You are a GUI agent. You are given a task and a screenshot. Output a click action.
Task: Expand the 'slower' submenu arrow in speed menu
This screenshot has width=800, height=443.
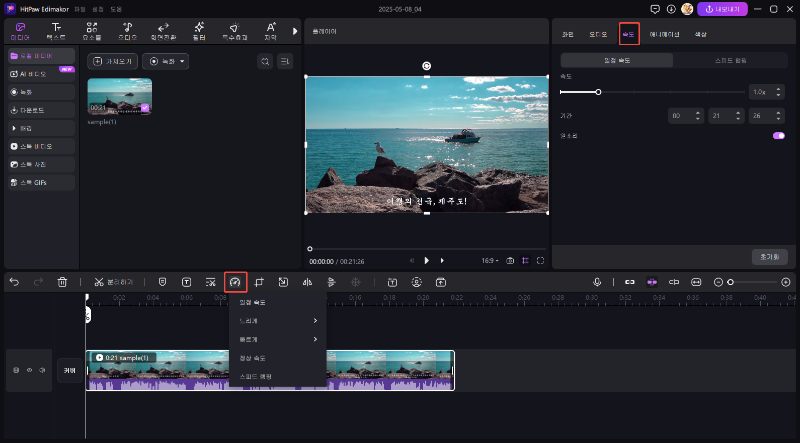[316, 321]
